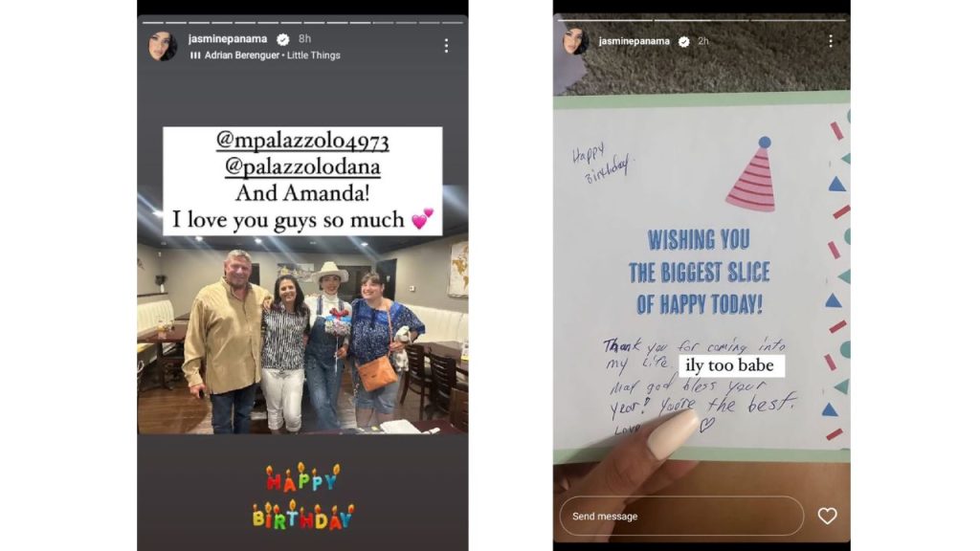Click the music bars icon beside Adrian Berenguer
Screen dimensions: 980x551
click(195, 55)
